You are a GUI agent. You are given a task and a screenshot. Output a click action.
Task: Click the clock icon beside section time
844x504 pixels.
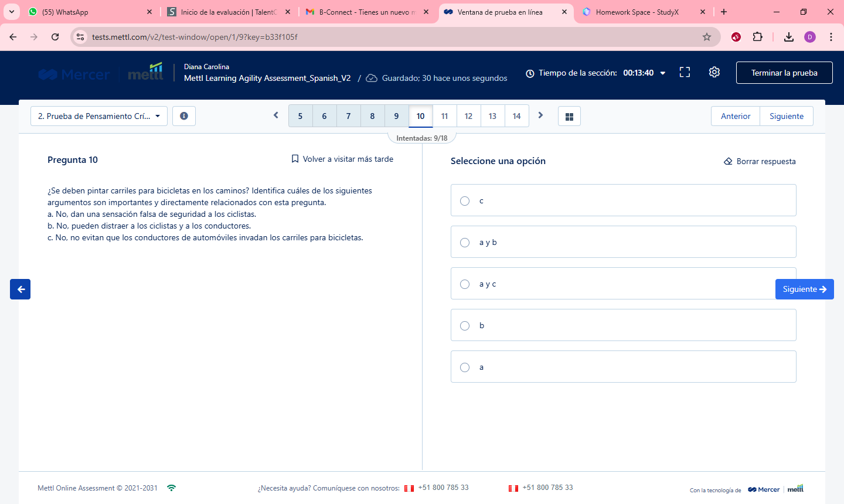coord(530,73)
